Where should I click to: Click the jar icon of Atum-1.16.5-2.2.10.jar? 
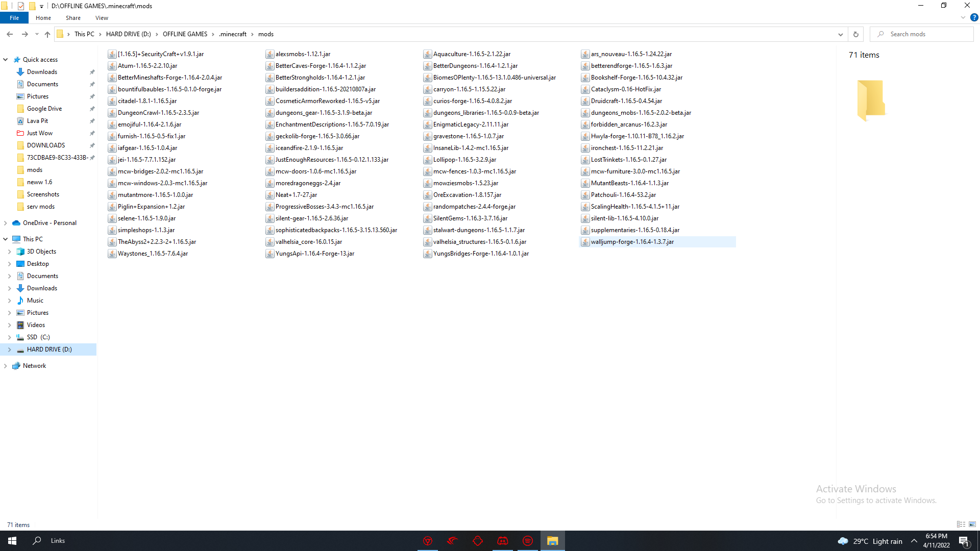pyautogui.click(x=112, y=66)
